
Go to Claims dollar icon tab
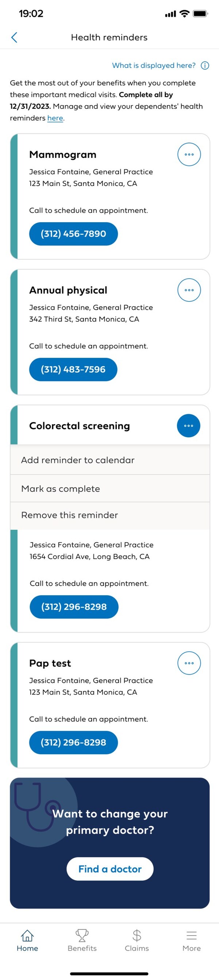coord(137,935)
